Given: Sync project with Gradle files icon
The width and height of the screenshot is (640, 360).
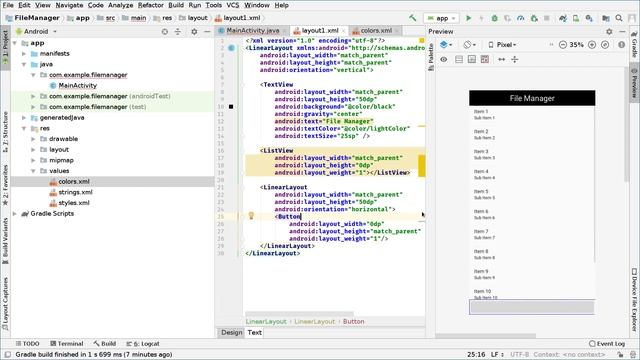Looking at the screenshot, I should point(563,18).
